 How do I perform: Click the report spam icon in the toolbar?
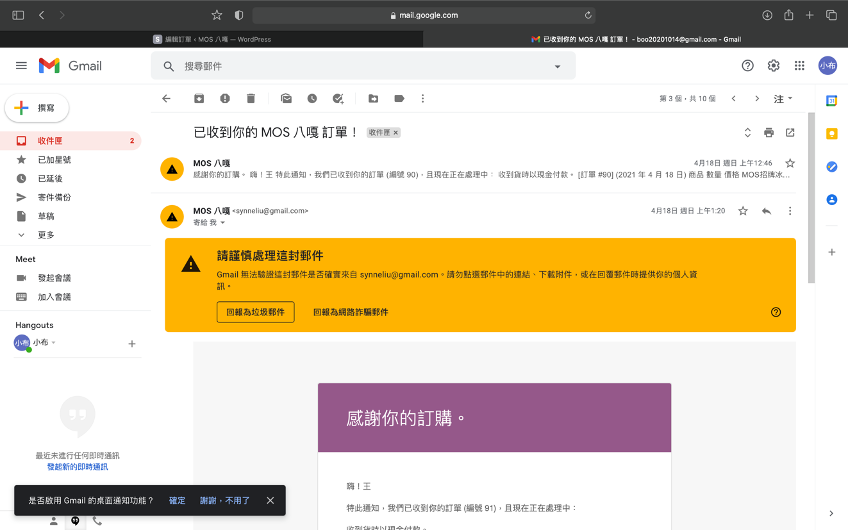224,98
